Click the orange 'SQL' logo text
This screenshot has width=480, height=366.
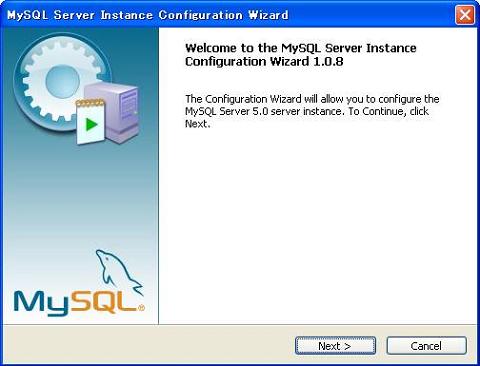(104, 301)
